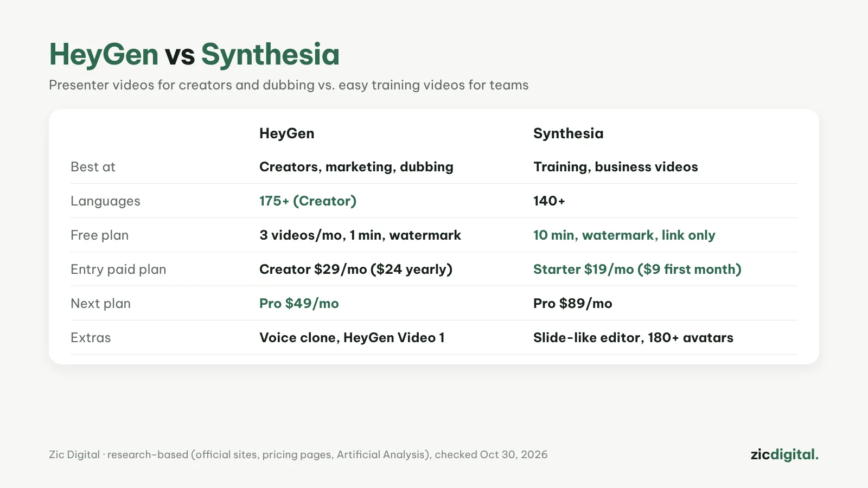868x488 pixels.
Task: Click the Zic Digital research footer note
Action: tap(298, 455)
